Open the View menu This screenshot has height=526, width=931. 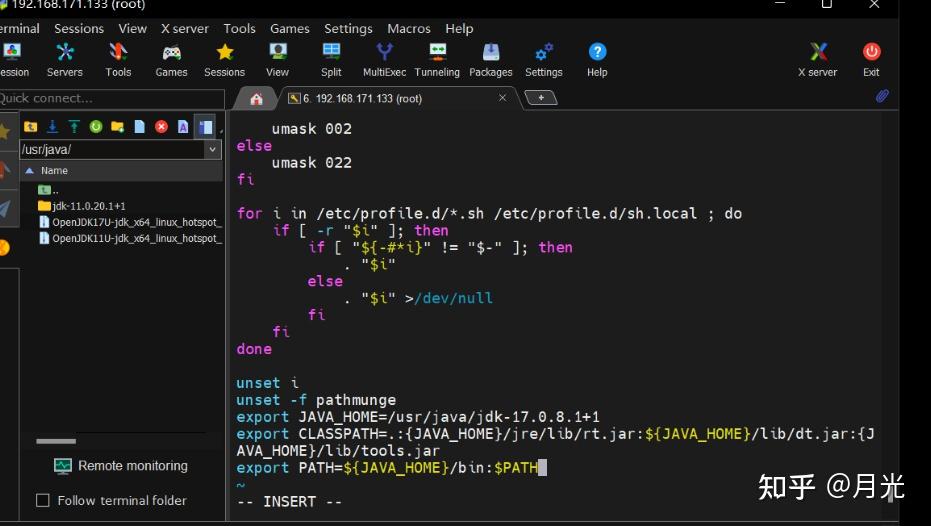tap(132, 28)
